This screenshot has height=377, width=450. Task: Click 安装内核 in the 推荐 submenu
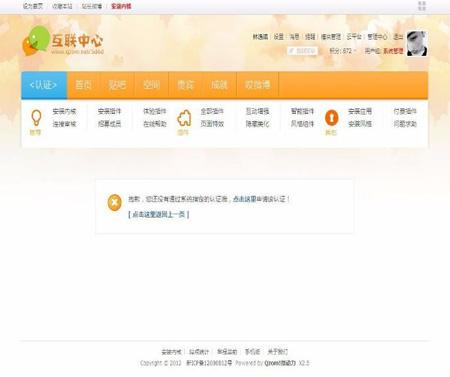(x=64, y=111)
